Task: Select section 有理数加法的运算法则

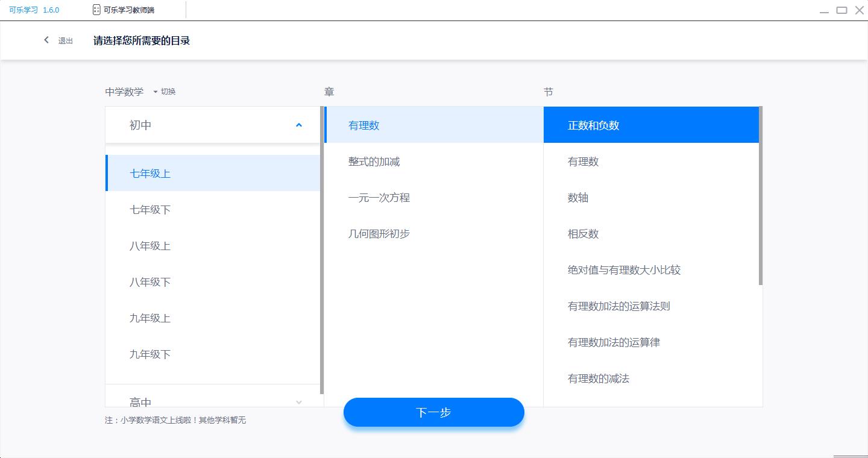Action: [x=651, y=306]
